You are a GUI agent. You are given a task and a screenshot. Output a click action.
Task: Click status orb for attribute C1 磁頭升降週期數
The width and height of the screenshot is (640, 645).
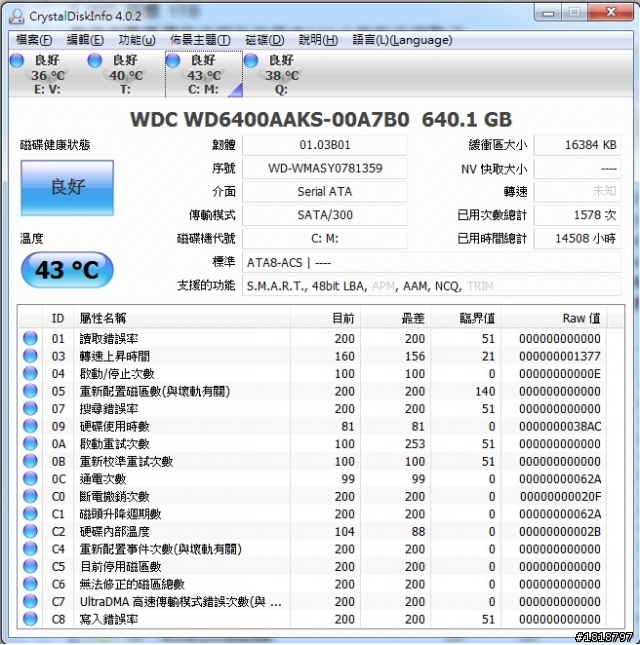(30, 514)
